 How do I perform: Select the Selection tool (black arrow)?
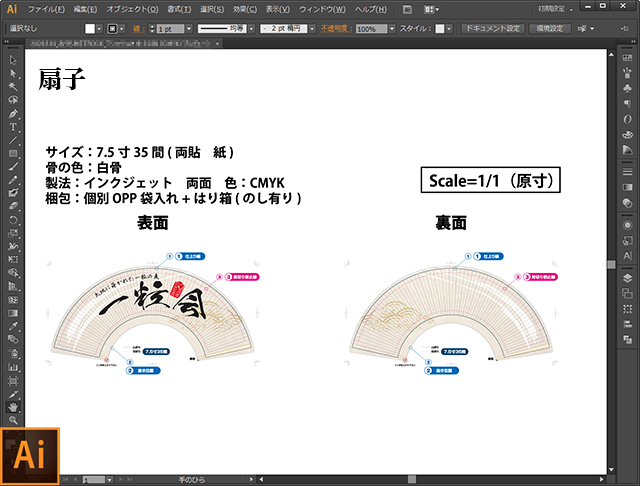click(13, 60)
